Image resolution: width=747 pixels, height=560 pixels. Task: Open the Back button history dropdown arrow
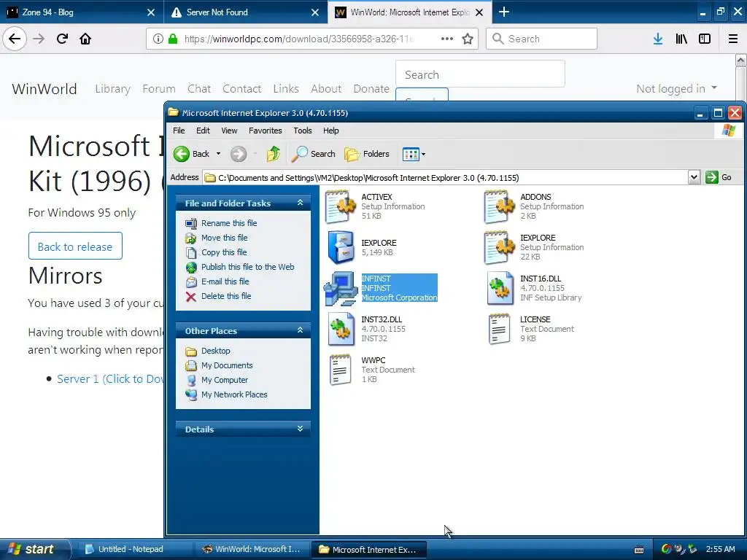(x=218, y=154)
